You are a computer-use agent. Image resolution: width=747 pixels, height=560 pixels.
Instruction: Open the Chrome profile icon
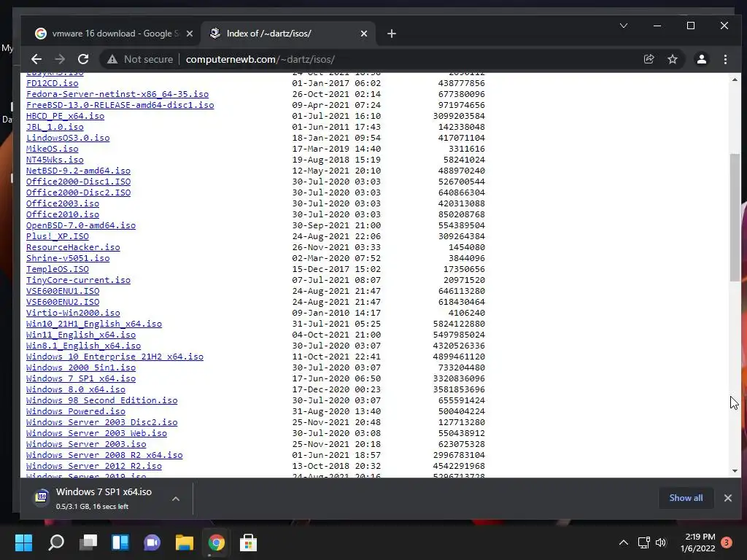coord(701,59)
